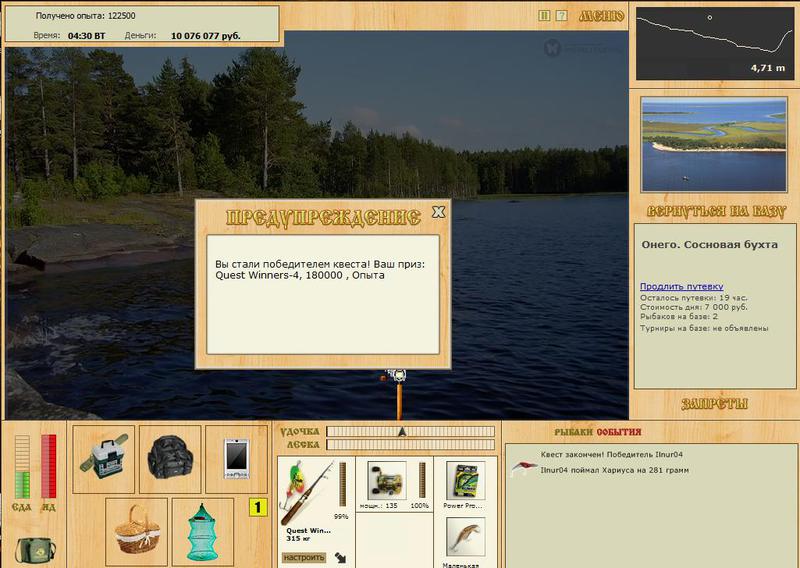Close the Предупреждение warning dialog

pos(438,212)
